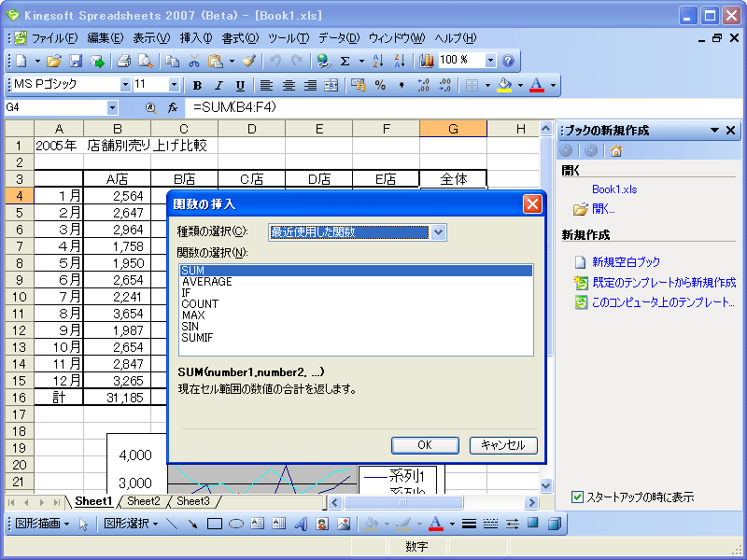Click the Undo arrow icon
The image size is (747, 560).
pos(275,61)
